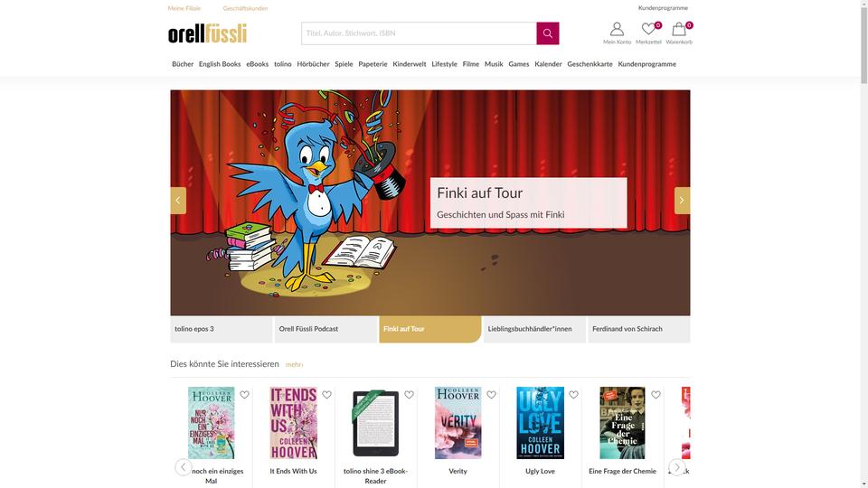The width and height of the screenshot is (868, 488).
Task: Open the Merkzettel heart wishlist icon
Action: pyautogui.click(x=649, y=33)
